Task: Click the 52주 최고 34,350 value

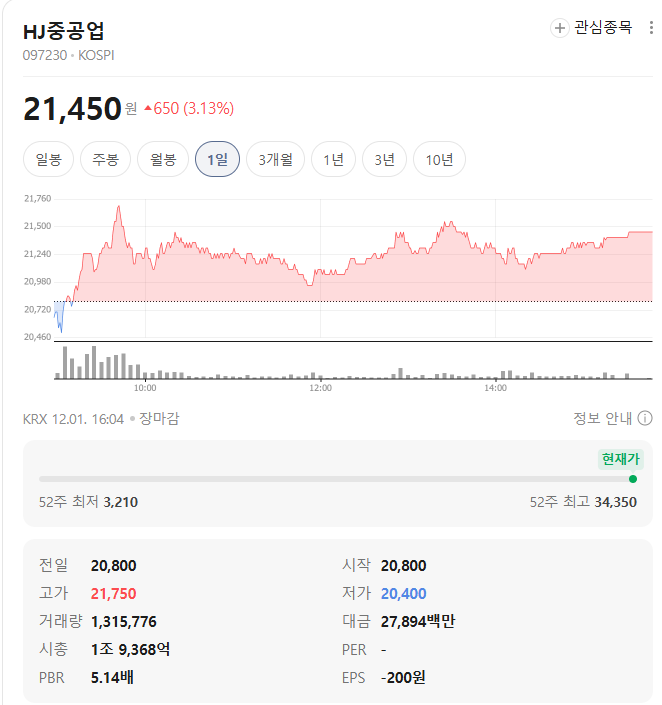Action: [615, 502]
